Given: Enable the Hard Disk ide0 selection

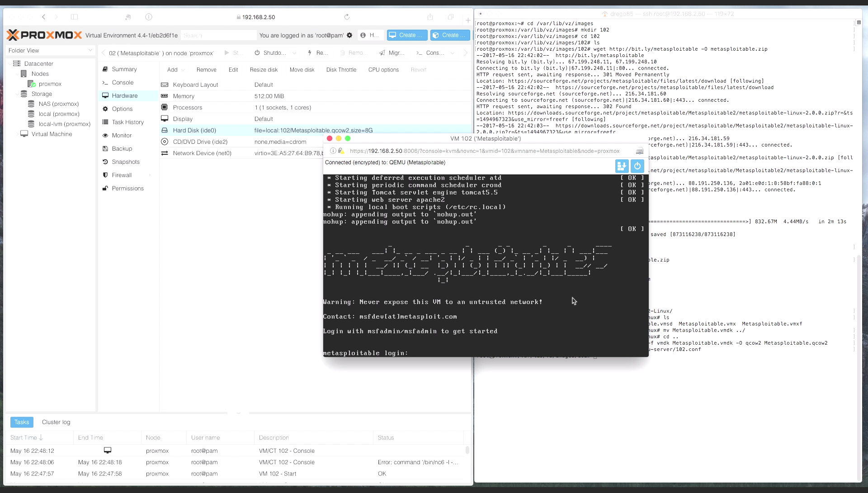Looking at the screenshot, I should click(x=194, y=130).
